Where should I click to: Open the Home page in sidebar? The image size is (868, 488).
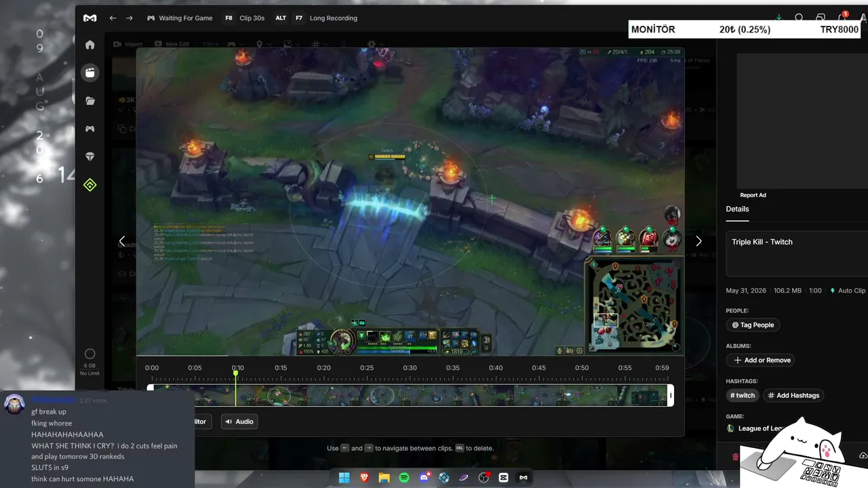pos(90,45)
